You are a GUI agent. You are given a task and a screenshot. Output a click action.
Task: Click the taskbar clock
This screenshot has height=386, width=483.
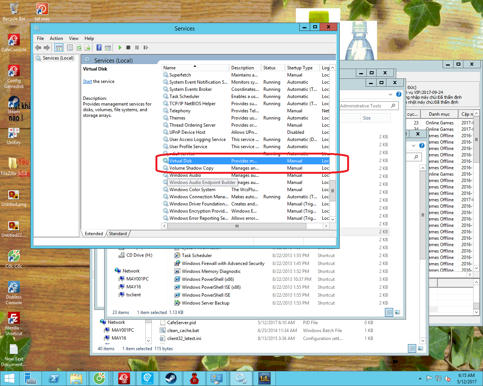(467, 379)
